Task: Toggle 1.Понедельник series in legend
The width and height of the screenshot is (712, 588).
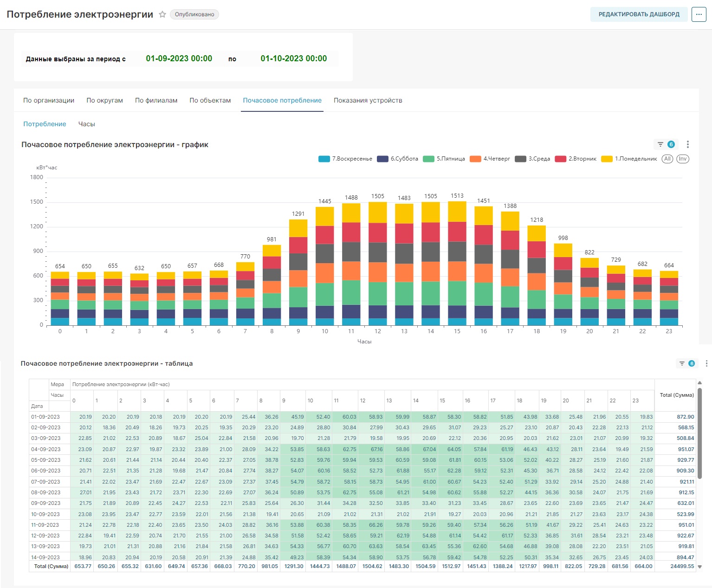Action: click(x=629, y=159)
